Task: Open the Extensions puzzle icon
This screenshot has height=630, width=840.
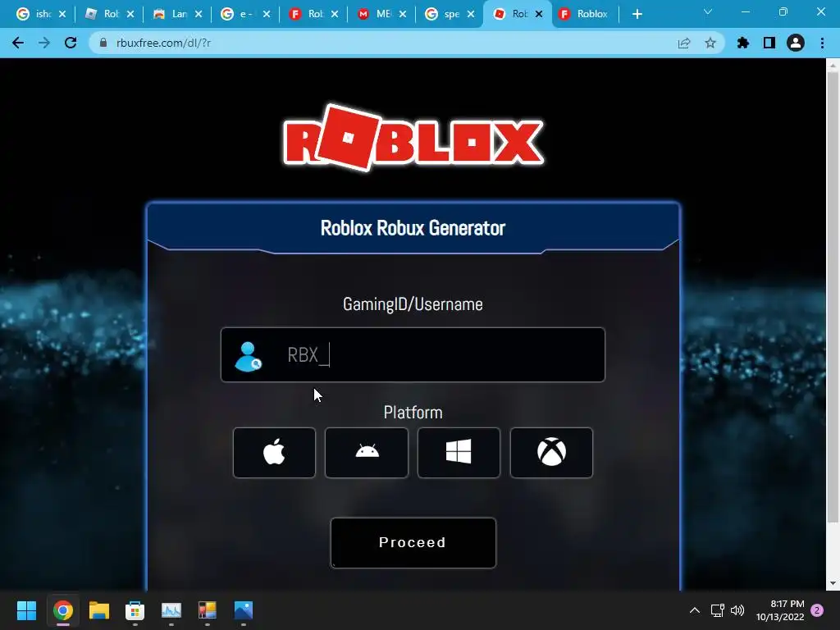Action: pos(743,43)
